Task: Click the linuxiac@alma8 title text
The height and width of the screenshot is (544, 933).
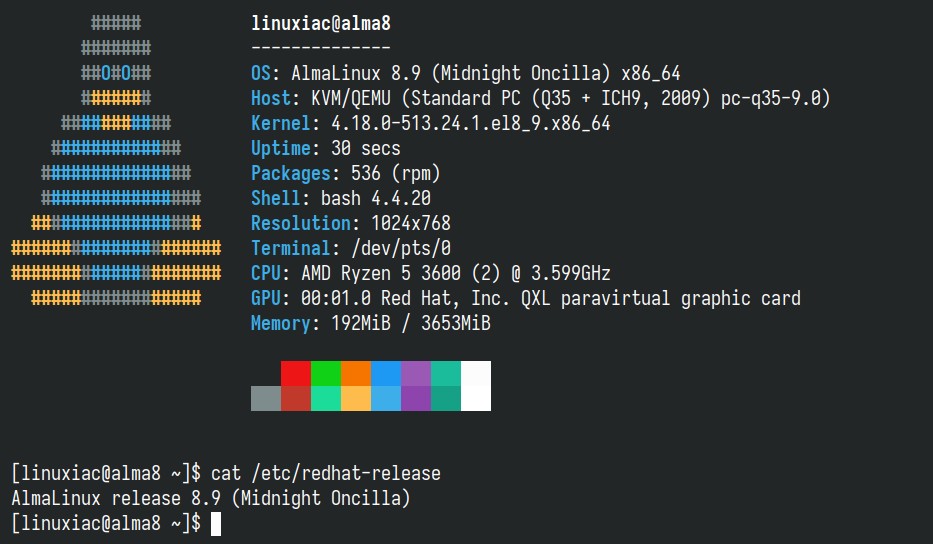Action: tap(321, 23)
